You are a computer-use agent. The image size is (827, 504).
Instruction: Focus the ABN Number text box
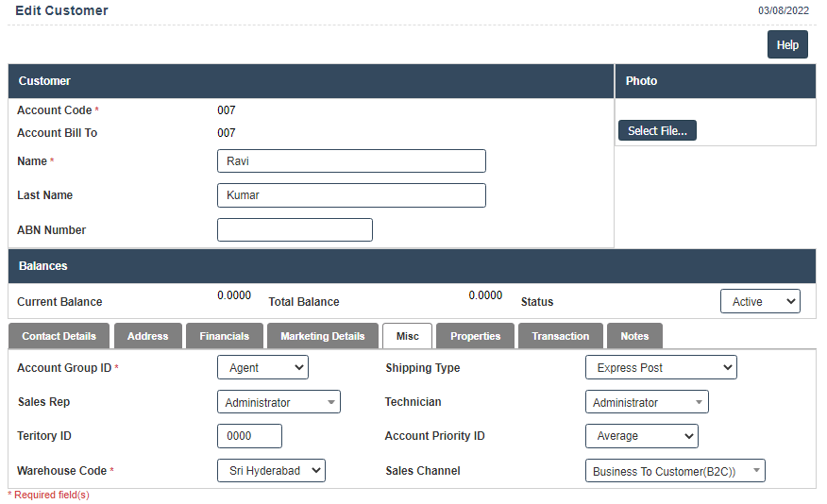[295, 230]
